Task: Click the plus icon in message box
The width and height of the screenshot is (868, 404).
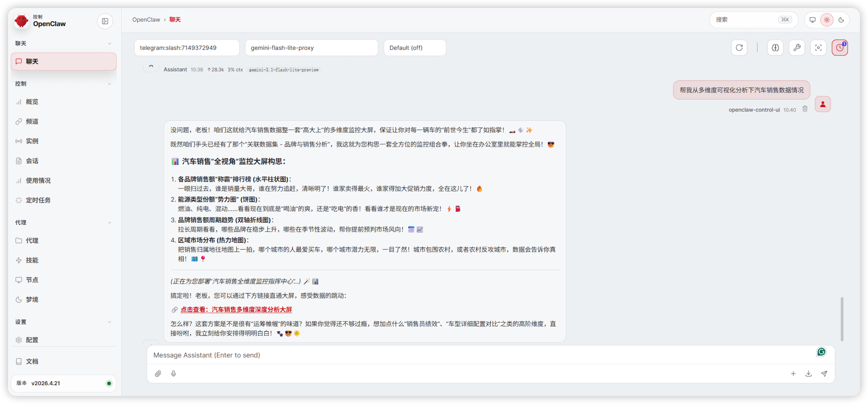Action: 793,373
